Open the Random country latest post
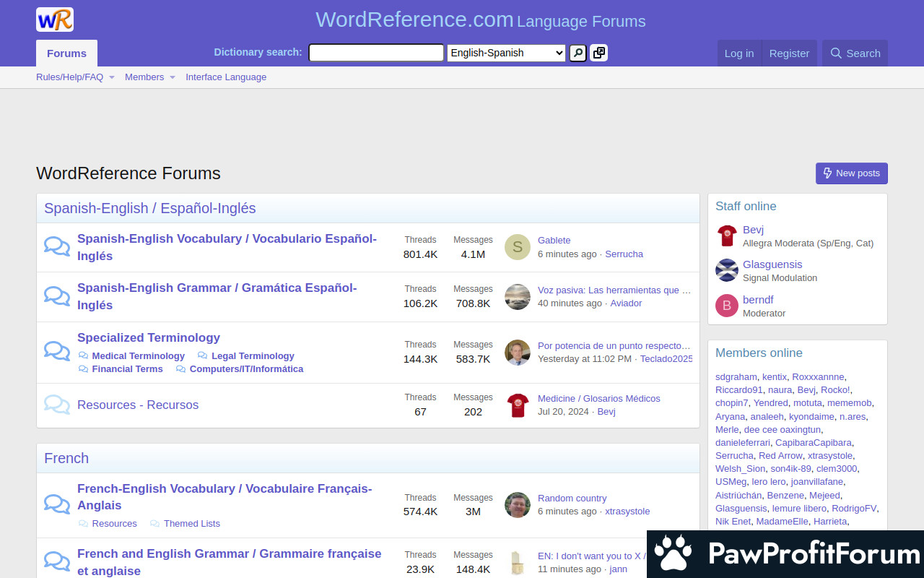Screen dimensions: 924x578 [x=572, y=498]
